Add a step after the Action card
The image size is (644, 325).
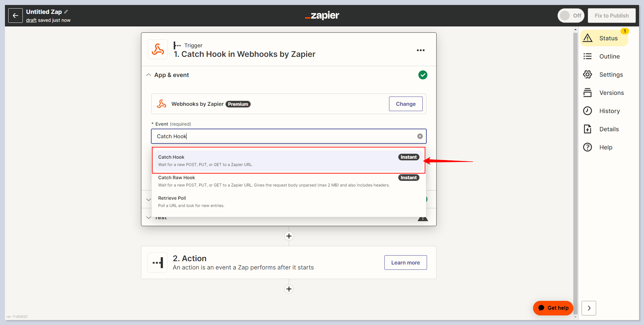pyautogui.click(x=289, y=289)
